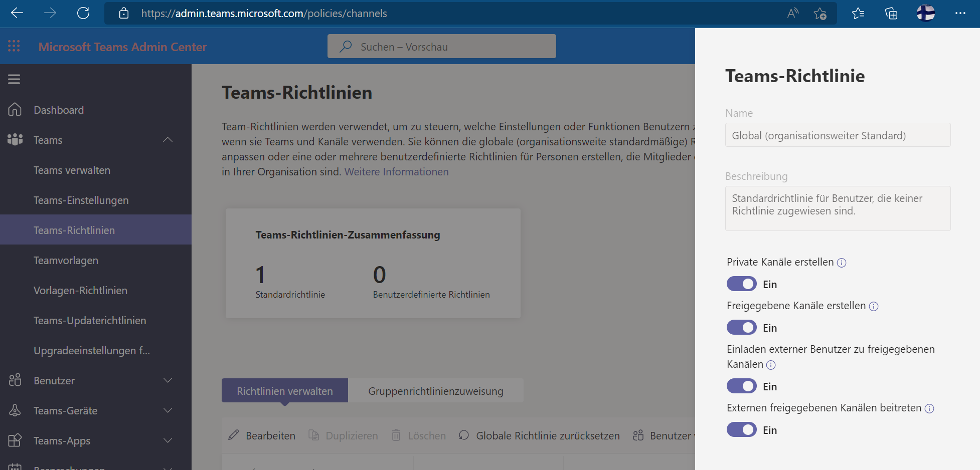This screenshot has width=980, height=470.
Task: Toggle Freigegebene Kanäle erstellen switch
Action: click(741, 327)
